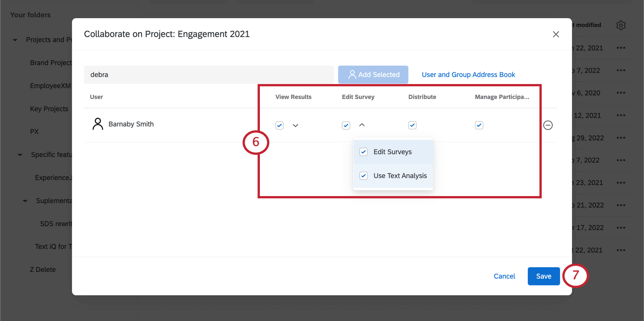Expand the View Results permissions chevron
The height and width of the screenshot is (321, 644).
tap(295, 125)
